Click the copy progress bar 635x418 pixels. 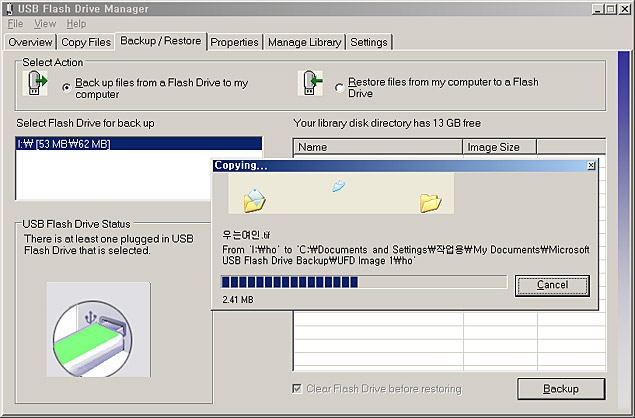point(363,283)
